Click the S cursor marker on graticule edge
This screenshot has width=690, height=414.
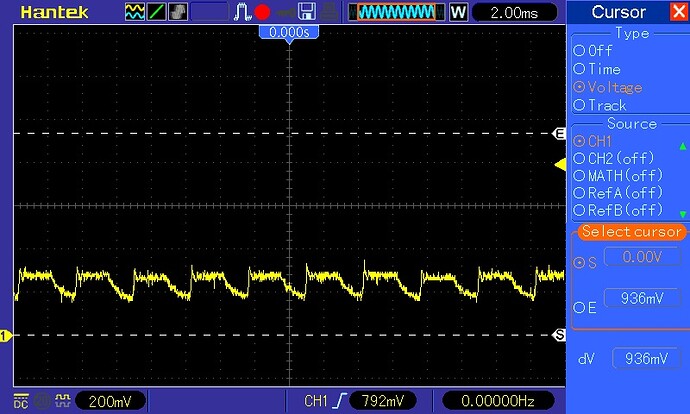tap(559, 335)
